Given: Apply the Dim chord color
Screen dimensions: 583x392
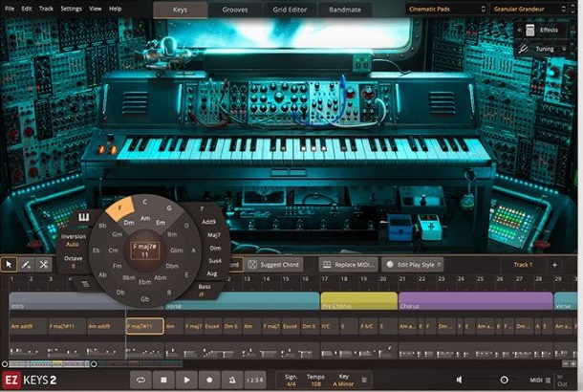Looking at the screenshot, I should (215, 248).
